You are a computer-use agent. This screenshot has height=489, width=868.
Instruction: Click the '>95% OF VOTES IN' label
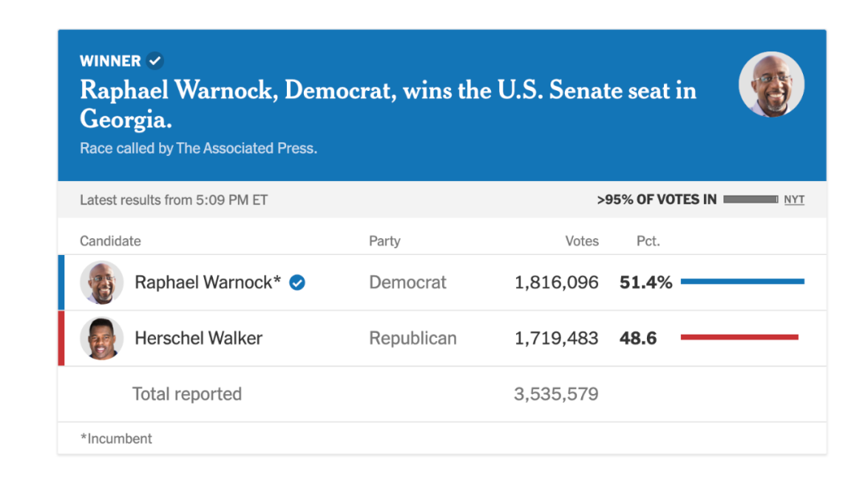pos(657,199)
